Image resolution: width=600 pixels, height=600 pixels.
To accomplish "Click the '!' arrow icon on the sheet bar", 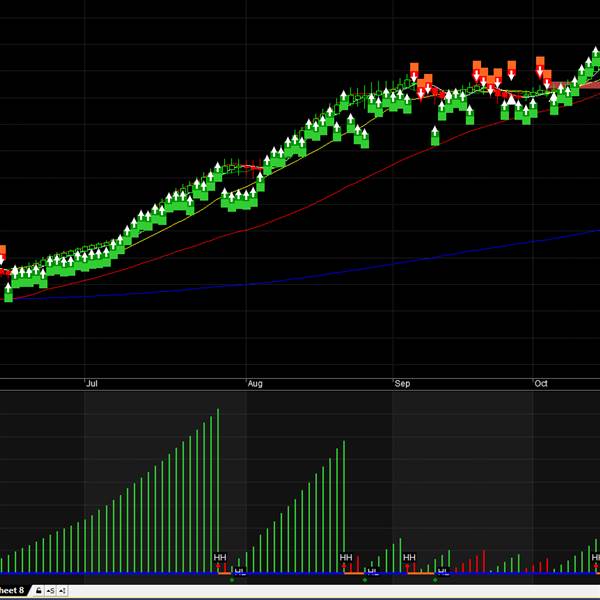I will (x=62, y=591).
